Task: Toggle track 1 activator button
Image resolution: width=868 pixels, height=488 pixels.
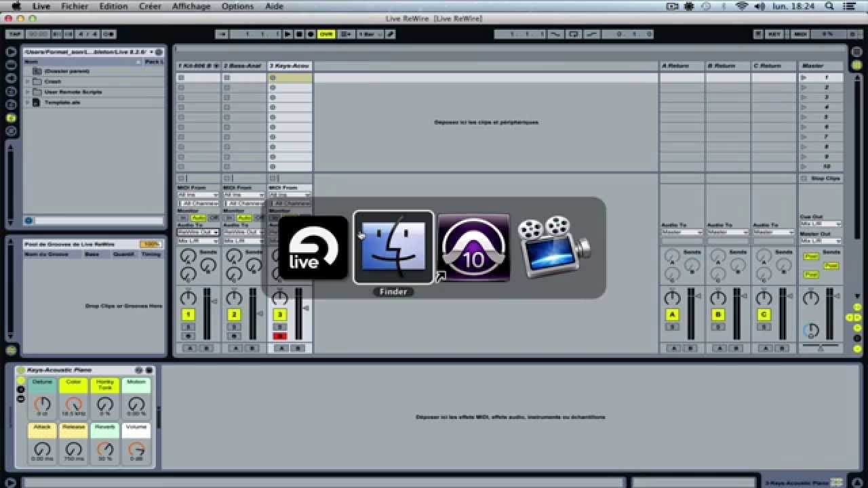Action: point(189,314)
